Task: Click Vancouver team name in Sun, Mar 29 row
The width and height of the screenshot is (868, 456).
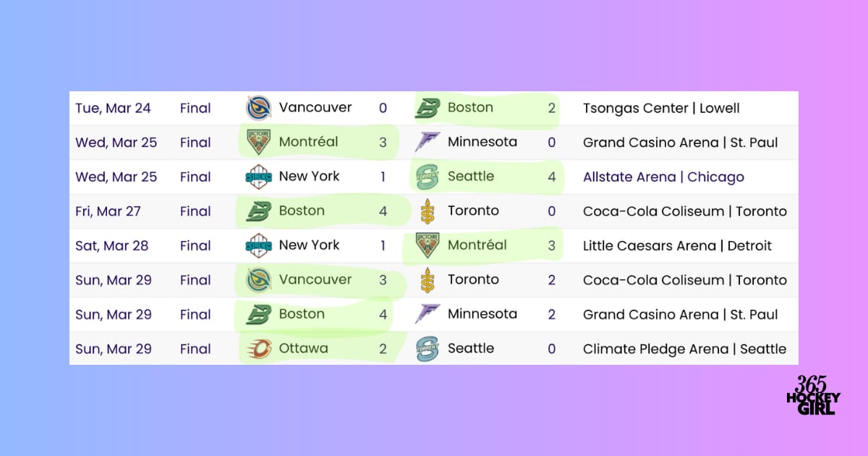Action: (x=315, y=279)
